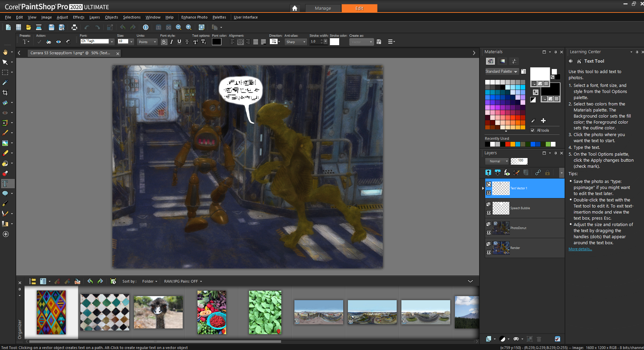Select the Crop tool in left toolbar

click(x=5, y=93)
